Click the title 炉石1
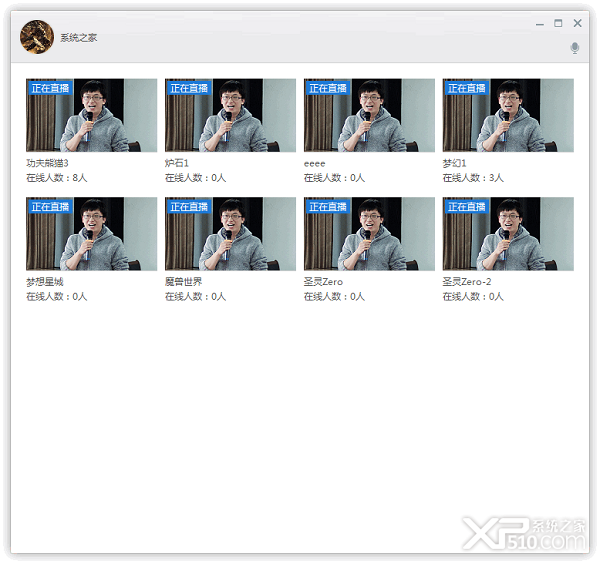This screenshot has width=600, height=564. pyautogui.click(x=177, y=163)
